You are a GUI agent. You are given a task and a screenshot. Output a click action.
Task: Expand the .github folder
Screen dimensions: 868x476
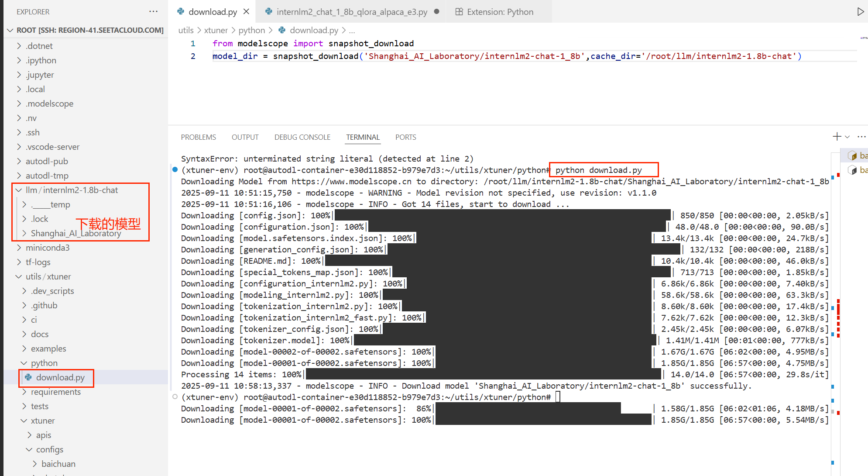(x=86, y=305)
